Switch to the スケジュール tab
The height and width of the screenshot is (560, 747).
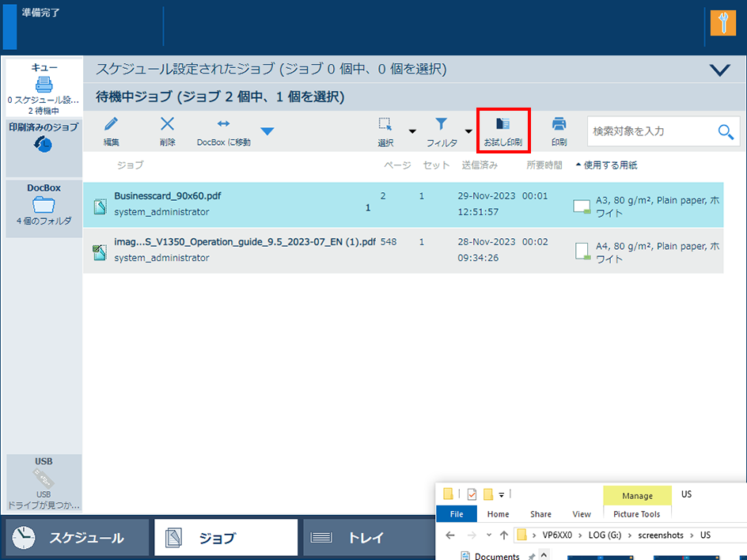pos(78,538)
